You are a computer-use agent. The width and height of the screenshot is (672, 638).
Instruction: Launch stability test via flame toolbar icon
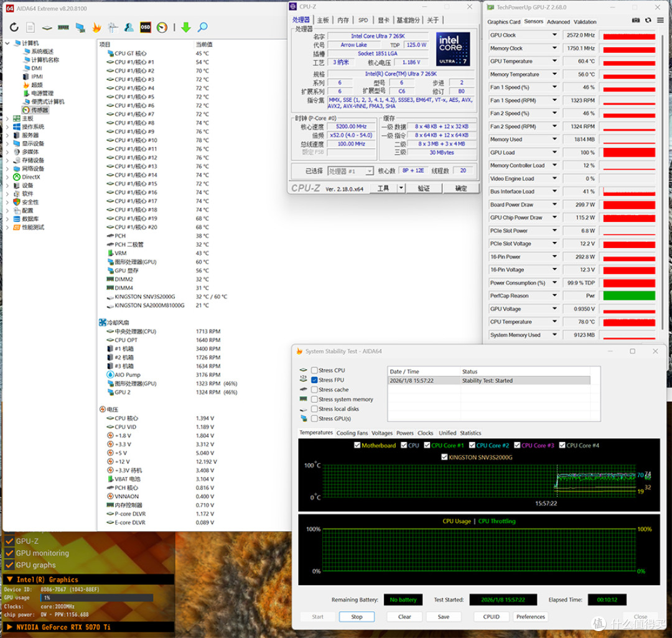point(97,28)
